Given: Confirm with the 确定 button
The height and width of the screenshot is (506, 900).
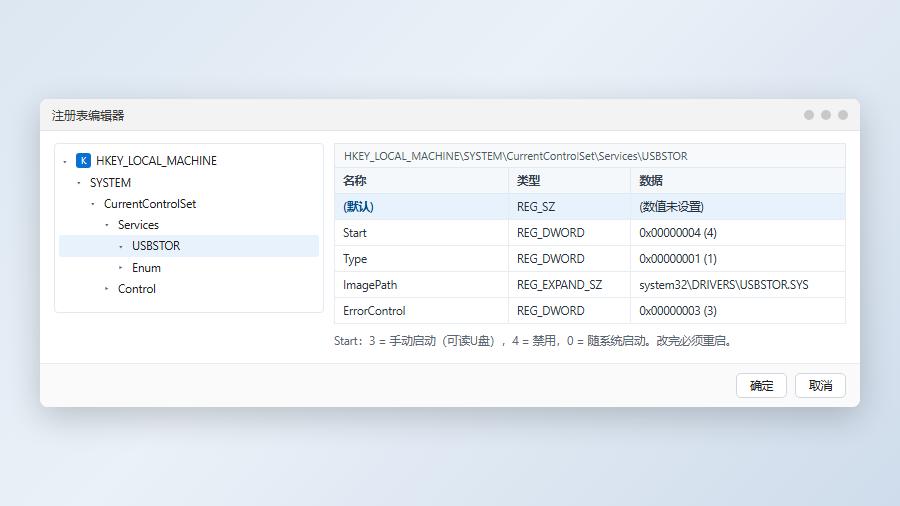Looking at the screenshot, I should 761,386.
